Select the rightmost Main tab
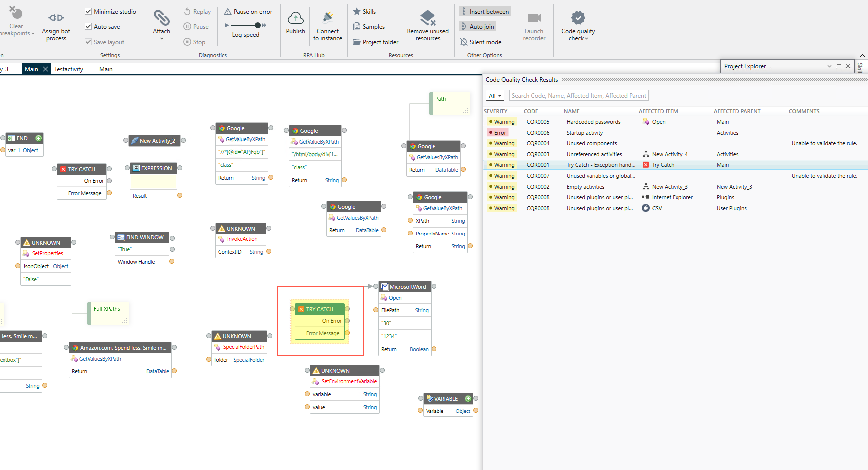 (106, 69)
